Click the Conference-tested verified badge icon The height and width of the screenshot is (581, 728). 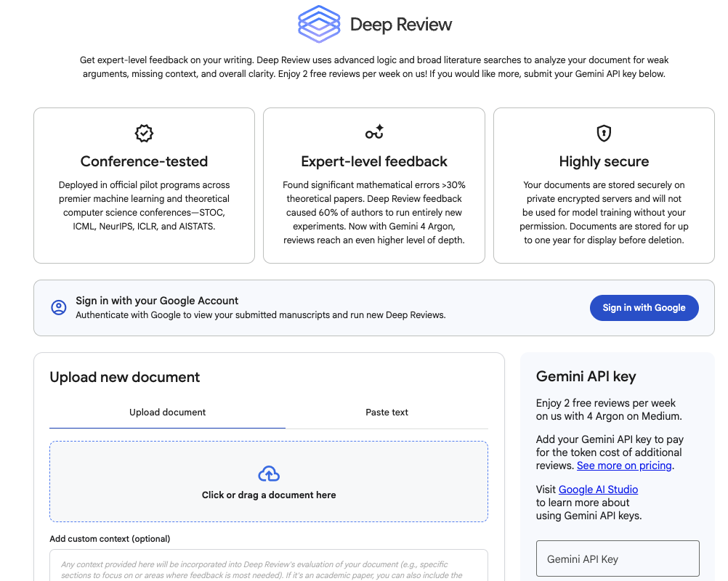(144, 133)
